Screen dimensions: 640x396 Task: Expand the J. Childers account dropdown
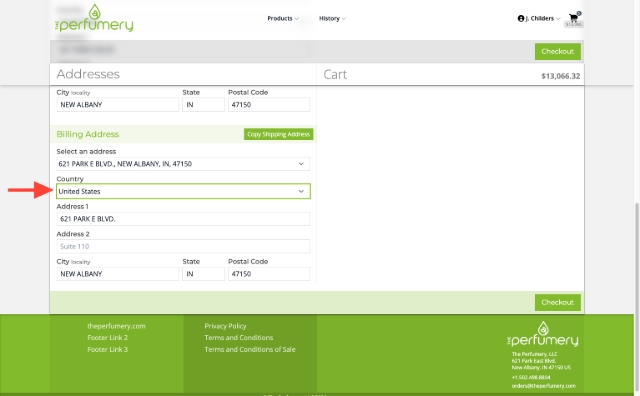tap(539, 18)
